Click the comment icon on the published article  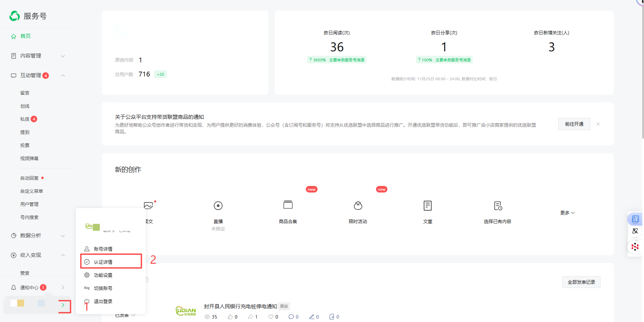[291, 316]
